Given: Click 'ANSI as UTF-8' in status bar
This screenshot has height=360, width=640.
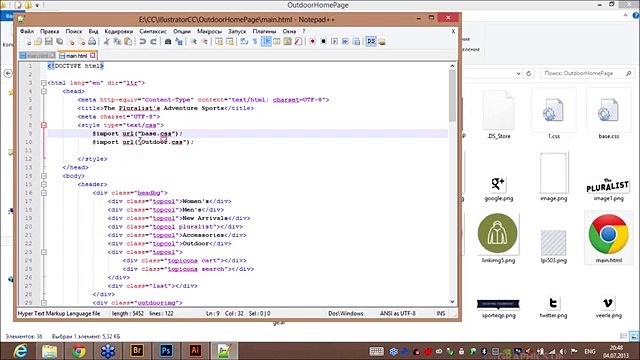Looking at the screenshot, I should click(x=398, y=313).
